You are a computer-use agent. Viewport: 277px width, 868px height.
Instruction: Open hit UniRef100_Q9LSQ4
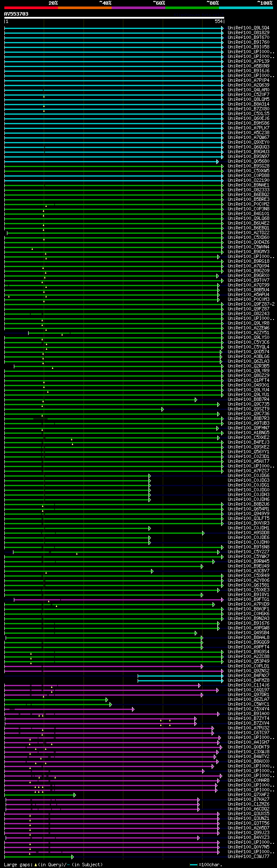pos(248,28)
